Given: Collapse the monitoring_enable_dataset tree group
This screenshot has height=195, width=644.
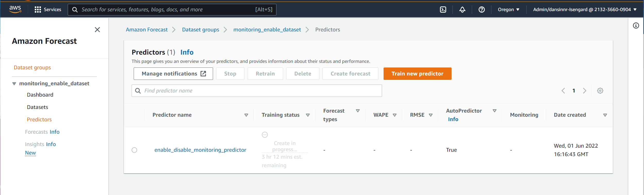Looking at the screenshot, I should (14, 83).
